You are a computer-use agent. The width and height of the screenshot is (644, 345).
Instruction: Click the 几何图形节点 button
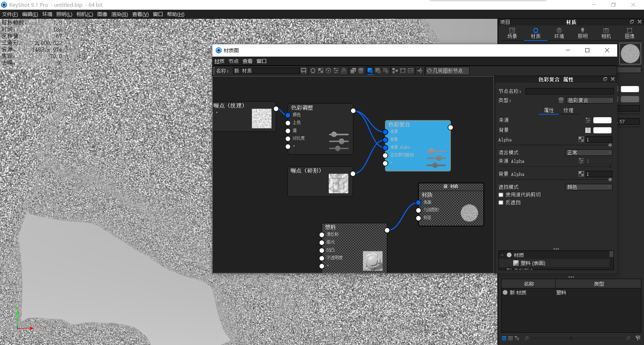(x=447, y=71)
